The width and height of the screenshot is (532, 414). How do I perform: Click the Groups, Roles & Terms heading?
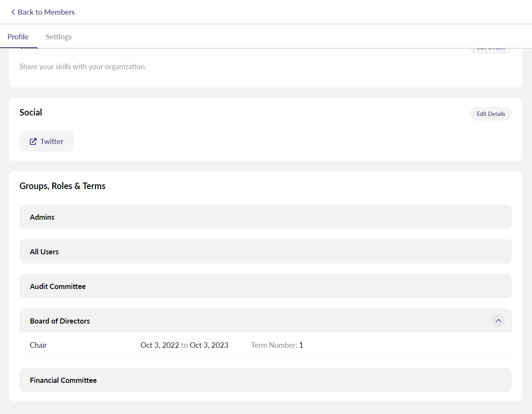[63, 186]
